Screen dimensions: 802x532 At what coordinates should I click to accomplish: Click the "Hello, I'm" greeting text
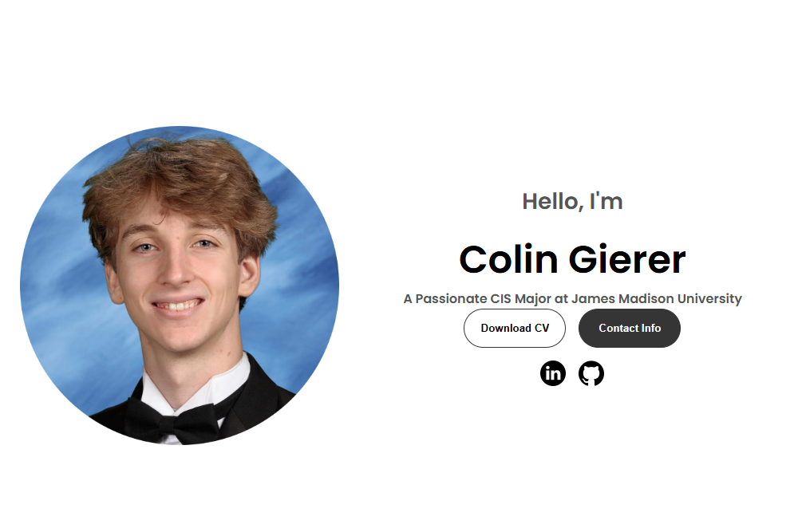click(x=572, y=201)
